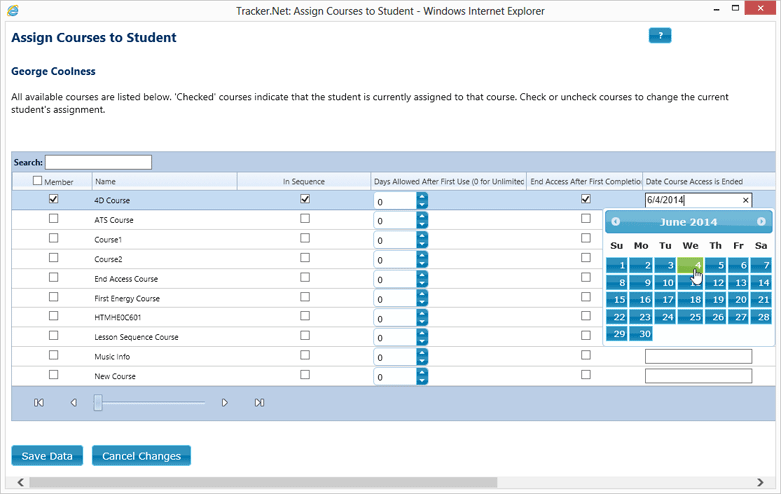This screenshot has width=781, height=494.
Task: Jump to last page of course grid
Action: tap(259, 402)
